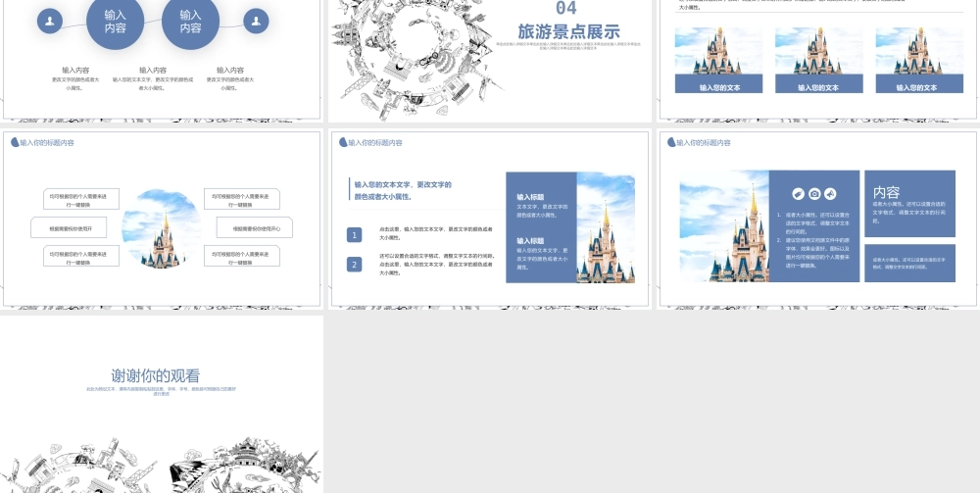Select the 谢谢你的观看 closing title

point(156,375)
